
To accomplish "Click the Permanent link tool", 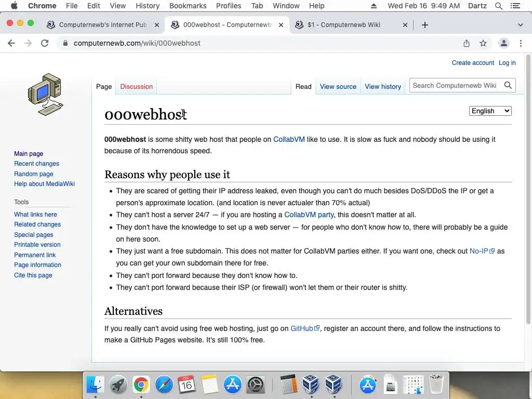I will (35, 255).
